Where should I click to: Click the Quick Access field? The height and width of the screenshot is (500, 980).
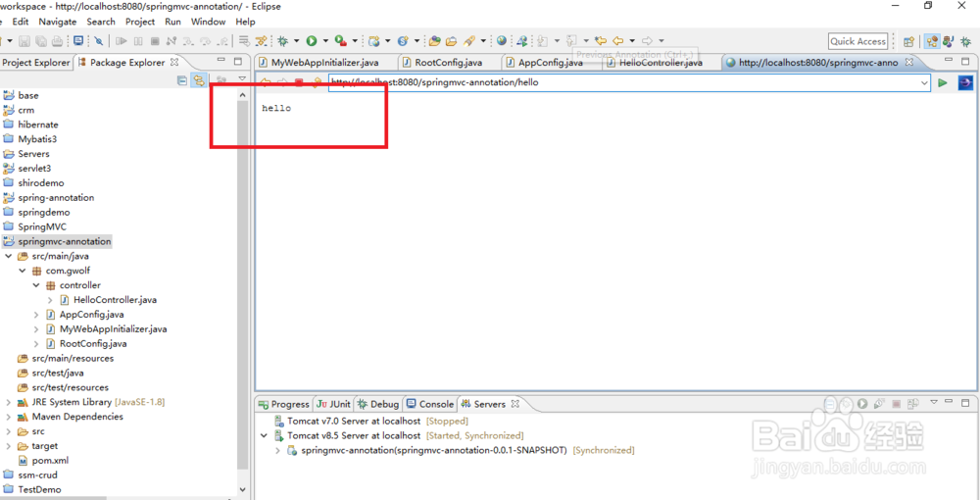coord(858,41)
